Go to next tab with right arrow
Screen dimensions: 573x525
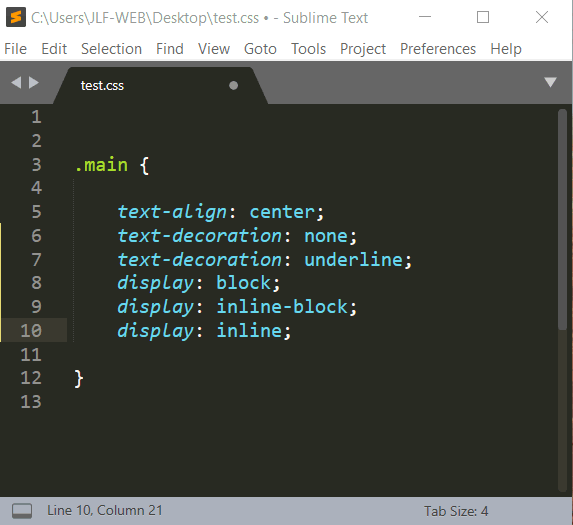click(x=34, y=82)
